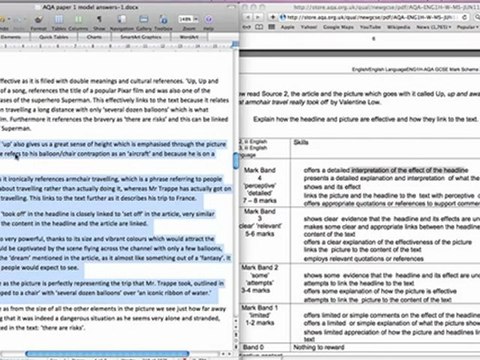This screenshot has width=480, height=360.
Task: Open Google Maps bookmark link
Action: (x=338, y=27)
